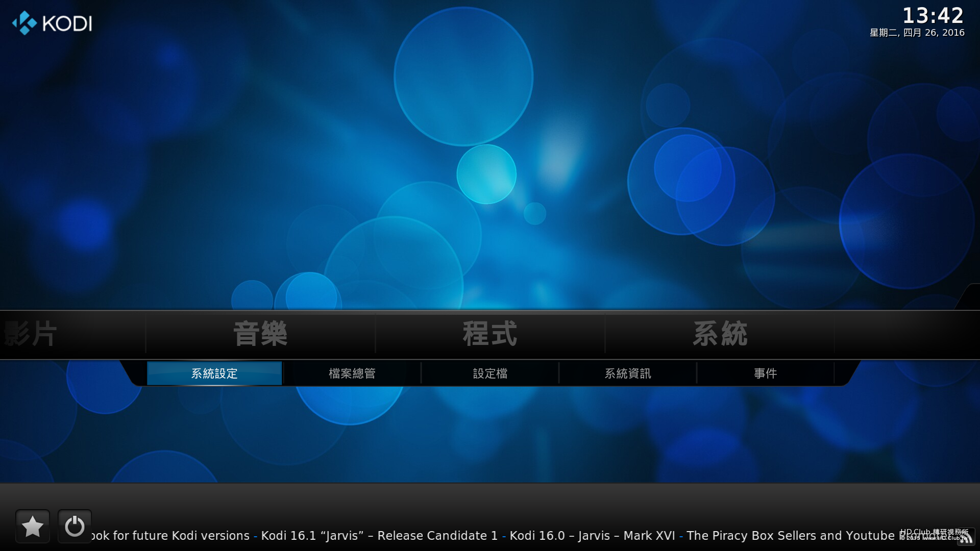980x551 pixels.
Task: Open the power shutdown menu icon
Action: pyautogui.click(x=75, y=526)
